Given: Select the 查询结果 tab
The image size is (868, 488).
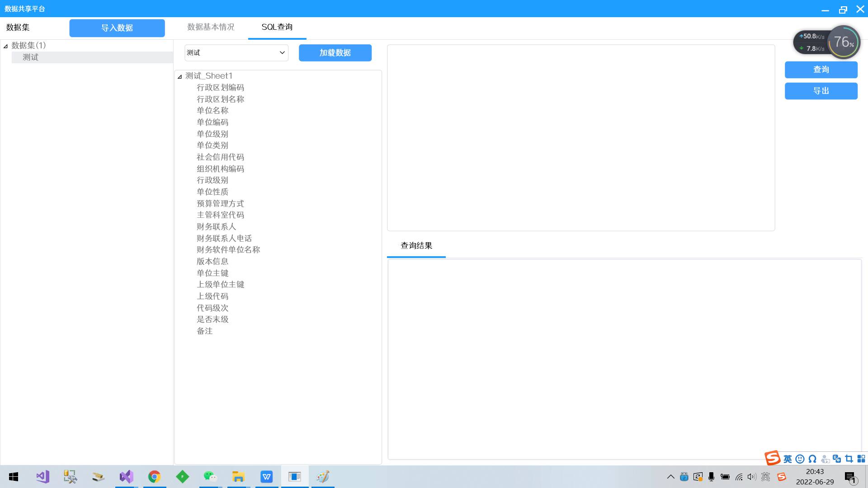Looking at the screenshot, I should [x=416, y=246].
